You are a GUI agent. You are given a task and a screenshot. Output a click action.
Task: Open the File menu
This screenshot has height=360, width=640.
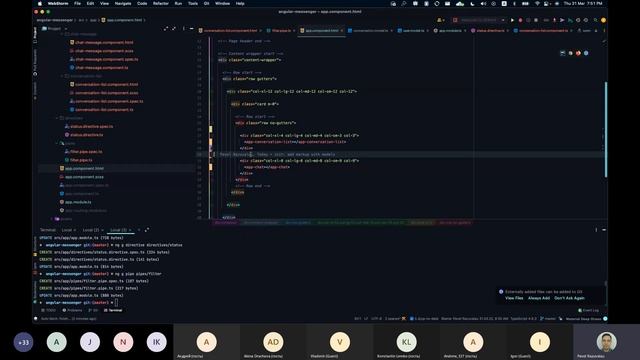pos(77,3)
